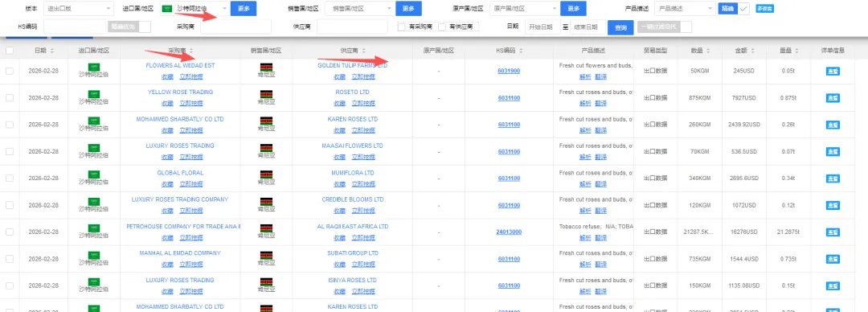The height and width of the screenshot is (312, 868).
Task: Sort by 数量 column sort icon
Action: pyautogui.click(x=707, y=51)
